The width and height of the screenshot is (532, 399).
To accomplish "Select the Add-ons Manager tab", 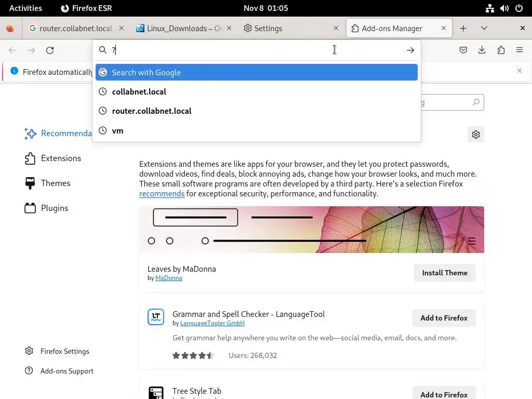I will point(399,28).
